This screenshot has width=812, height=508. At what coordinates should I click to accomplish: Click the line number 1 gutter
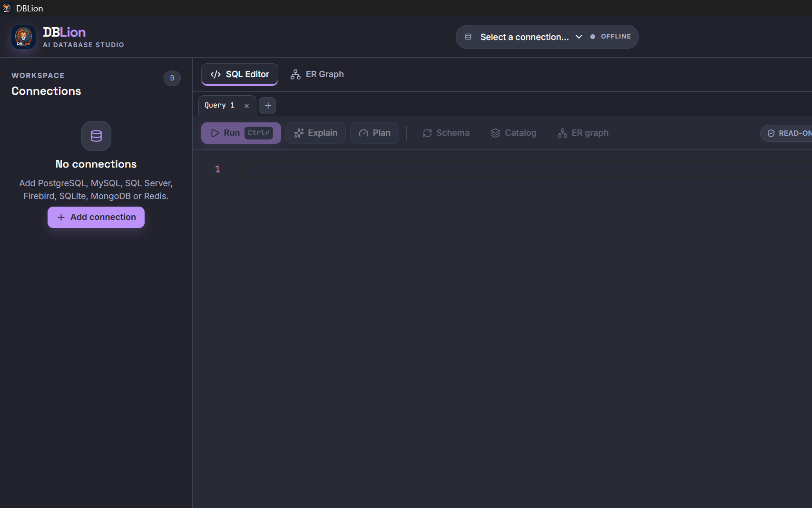pos(217,169)
